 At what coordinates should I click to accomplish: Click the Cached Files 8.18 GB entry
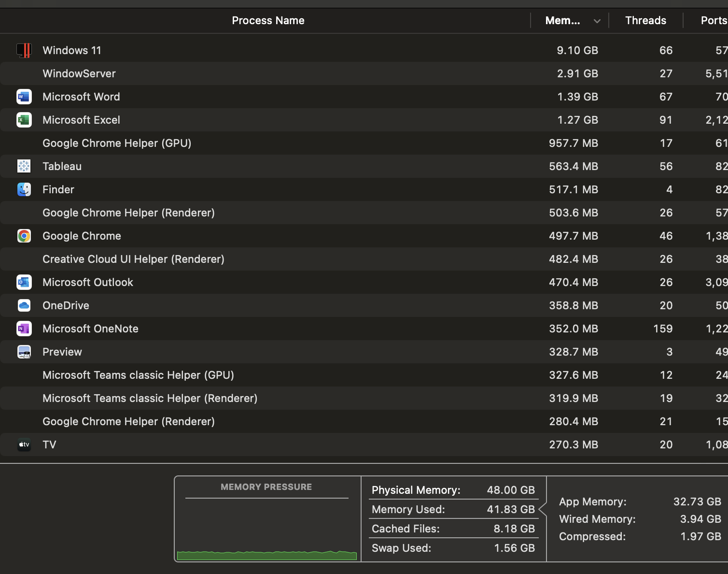453,529
